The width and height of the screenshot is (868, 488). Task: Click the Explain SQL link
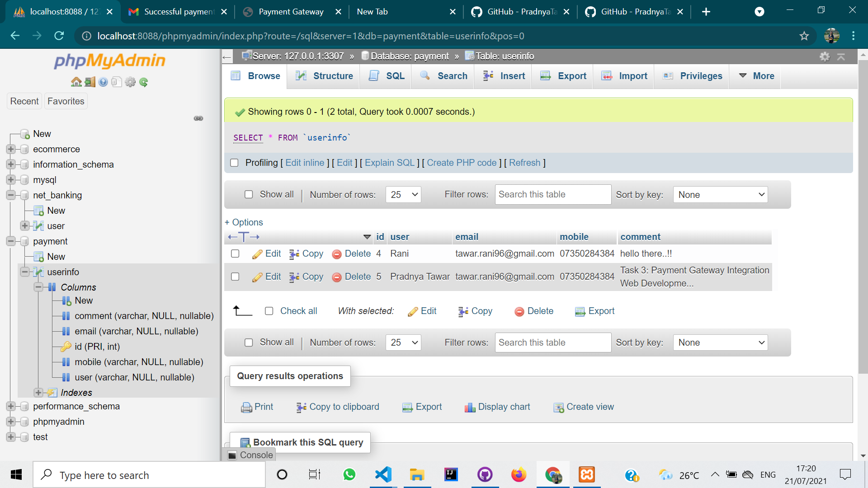click(x=389, y=163)
